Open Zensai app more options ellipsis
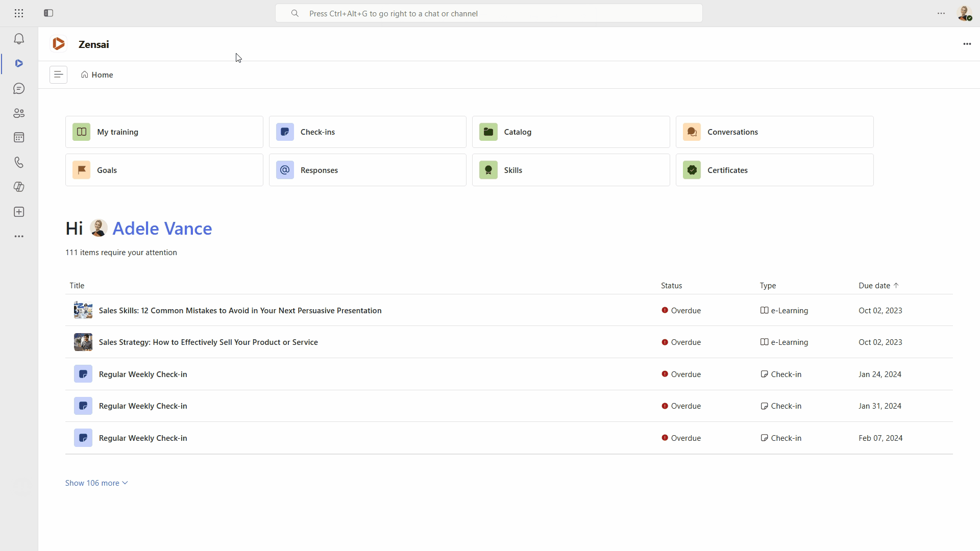 (x=967, y=44)
